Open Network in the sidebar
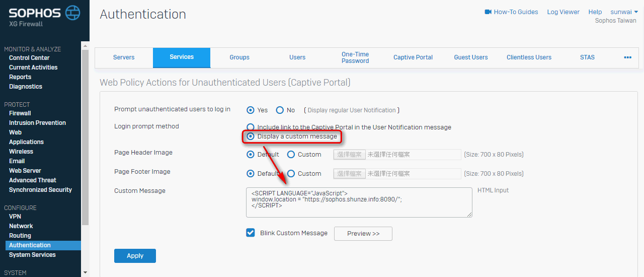This screenshot has width=644, height=277. [21, 226]
